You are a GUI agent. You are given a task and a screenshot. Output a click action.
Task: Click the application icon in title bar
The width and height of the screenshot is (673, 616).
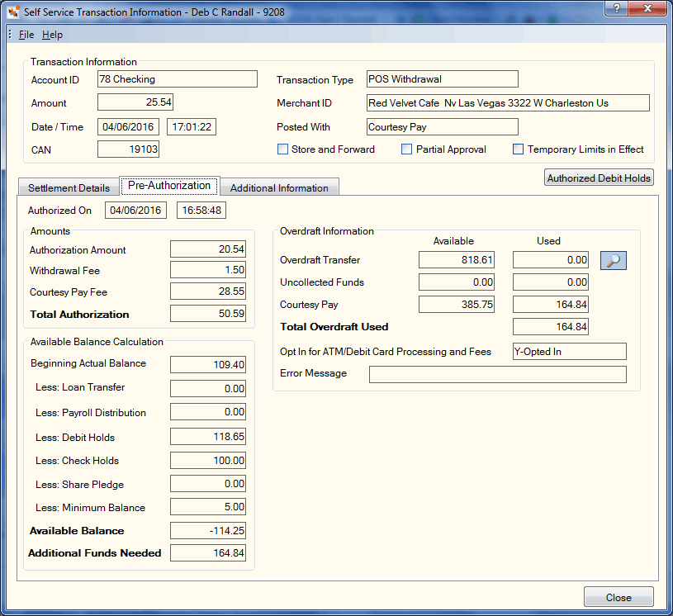pyautogui.click(x=13, y=12)
